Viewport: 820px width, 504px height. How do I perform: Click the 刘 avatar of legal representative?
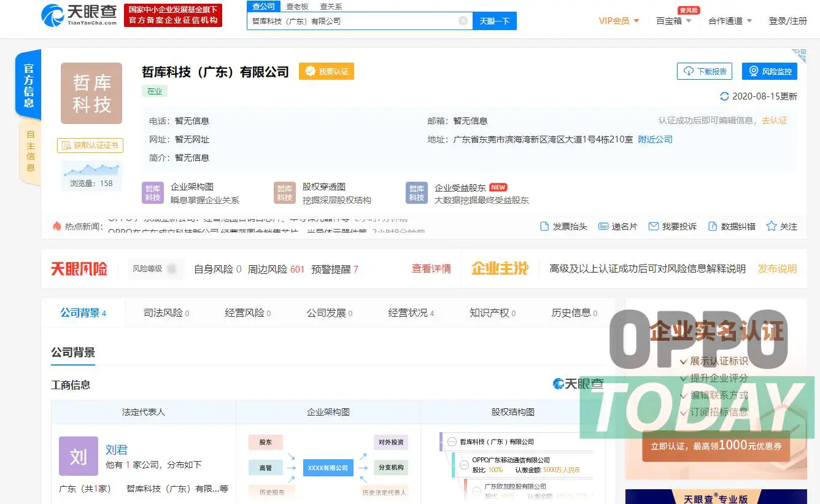click(79, 456)
